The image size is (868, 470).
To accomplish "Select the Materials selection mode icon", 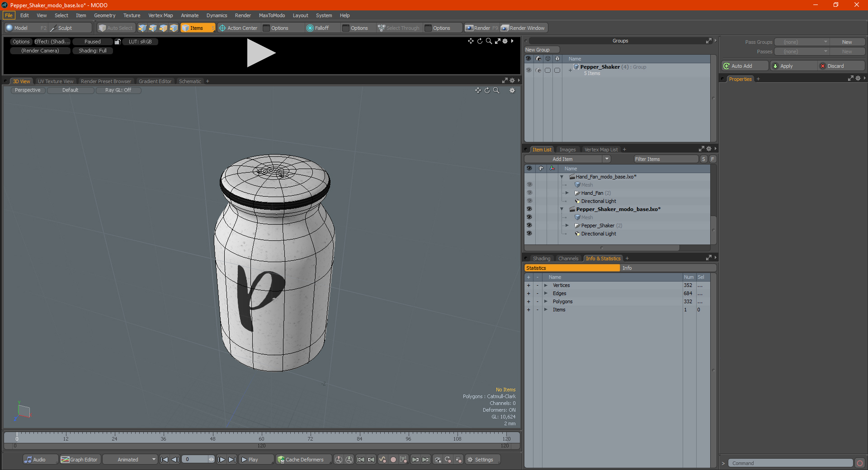I will pyautogui.click(x=174, y=28).
